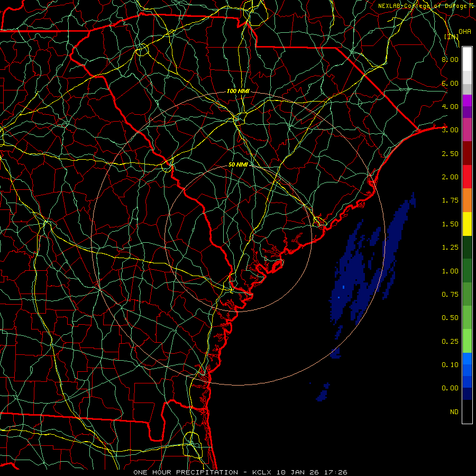The width and height of the screenshot is (476, 476).
Task: Select the OHA product label above the legend
Action: (x=464, y=31)
